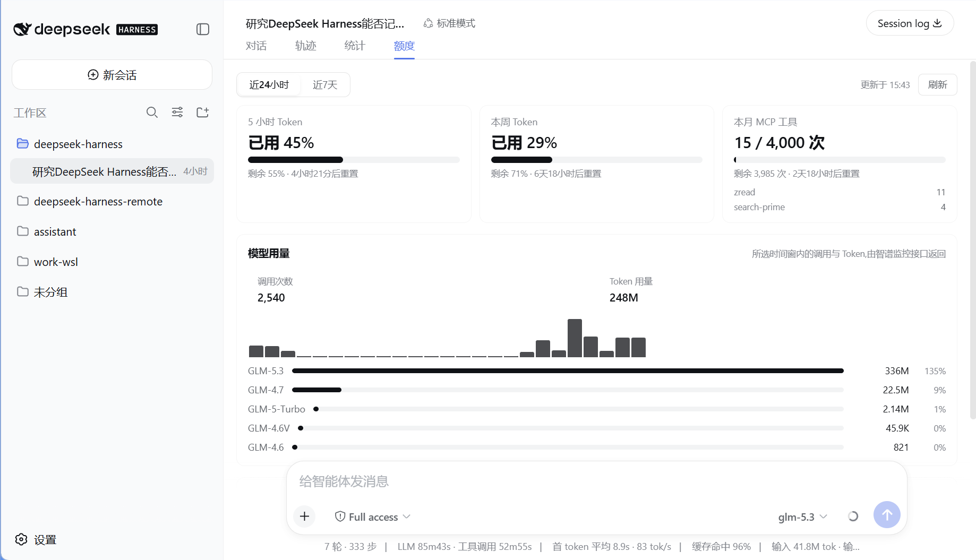This screenshot has width=976, height=560.
Task: Click the Token 用量 248M value
Action: [x=624, y=298]
